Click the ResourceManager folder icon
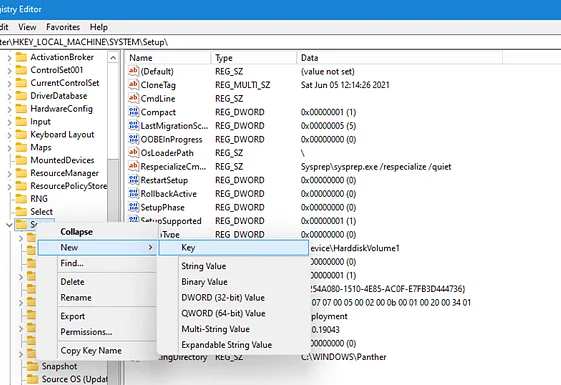 coord(21,173)
